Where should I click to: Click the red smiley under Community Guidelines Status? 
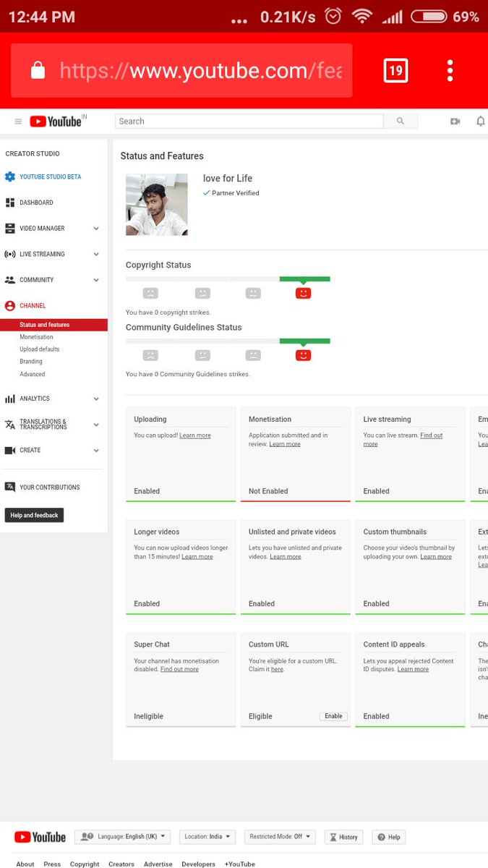(x=304, y=355)
